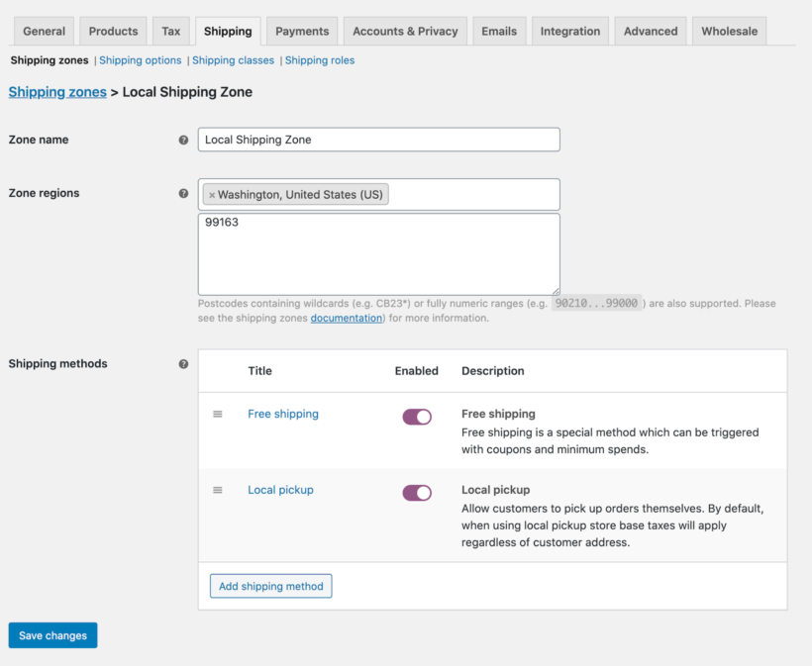Remove the Washington, United States region tag
The image size is (812, 666).
[212, 194]
